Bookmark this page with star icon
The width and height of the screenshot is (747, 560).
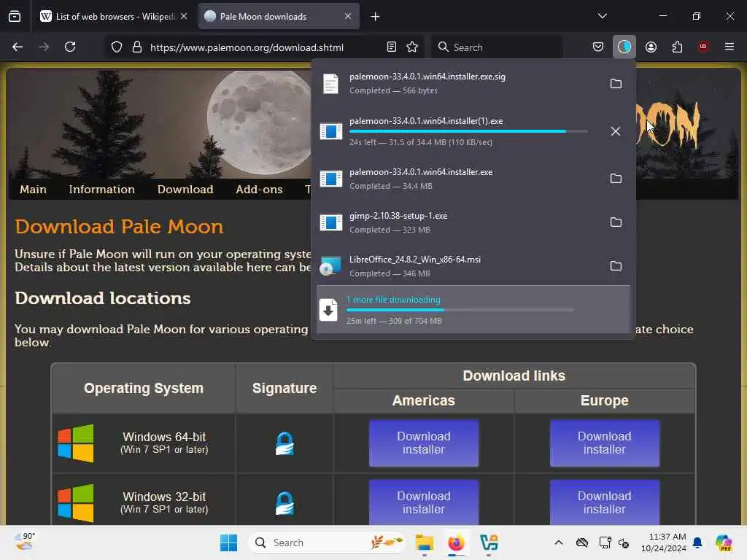pos(412,47)
